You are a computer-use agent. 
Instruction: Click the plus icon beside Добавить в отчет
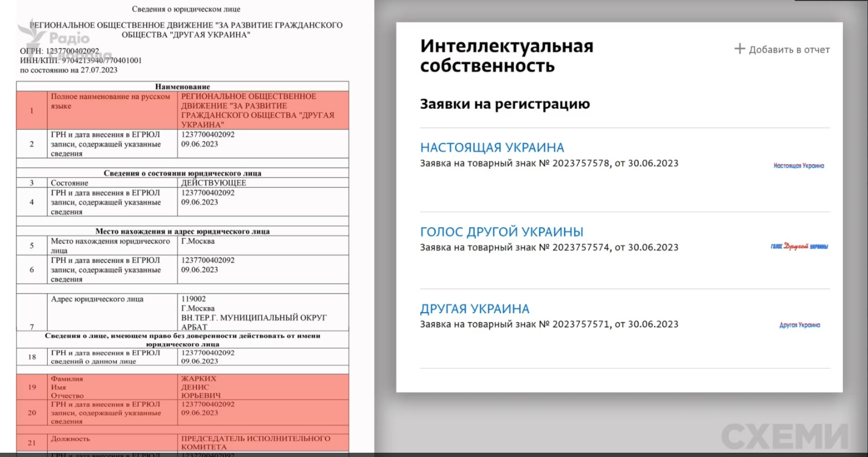(x=740, y=49)
